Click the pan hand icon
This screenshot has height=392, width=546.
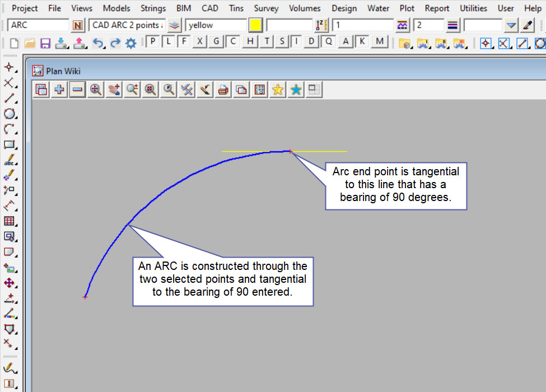114,90
